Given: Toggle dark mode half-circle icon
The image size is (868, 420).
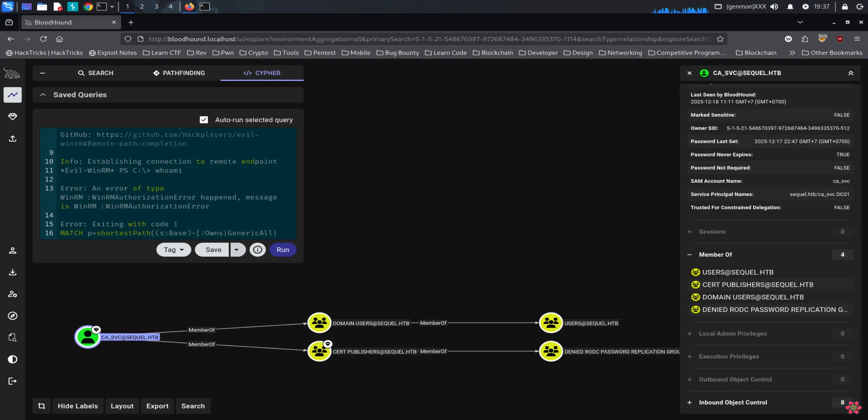Looking at the screenshot, I should click(13, 359).
